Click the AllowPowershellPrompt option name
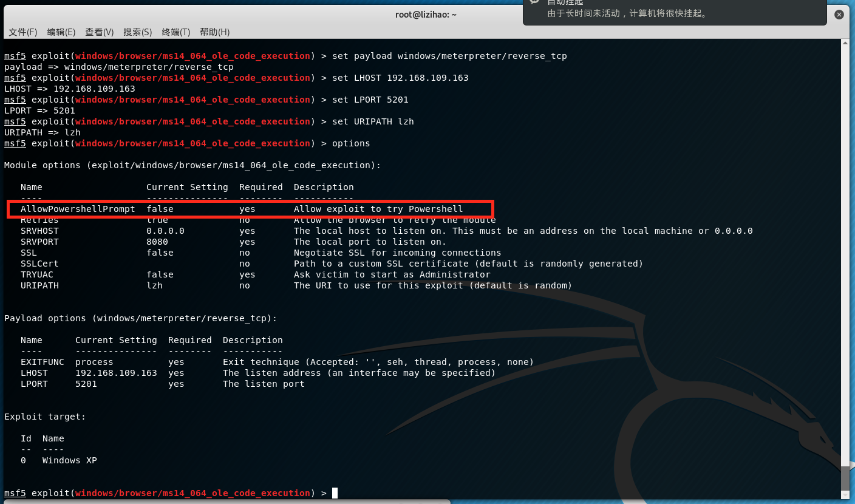Image resolution: width=855 pixels, height=504 pixels. 78,209
